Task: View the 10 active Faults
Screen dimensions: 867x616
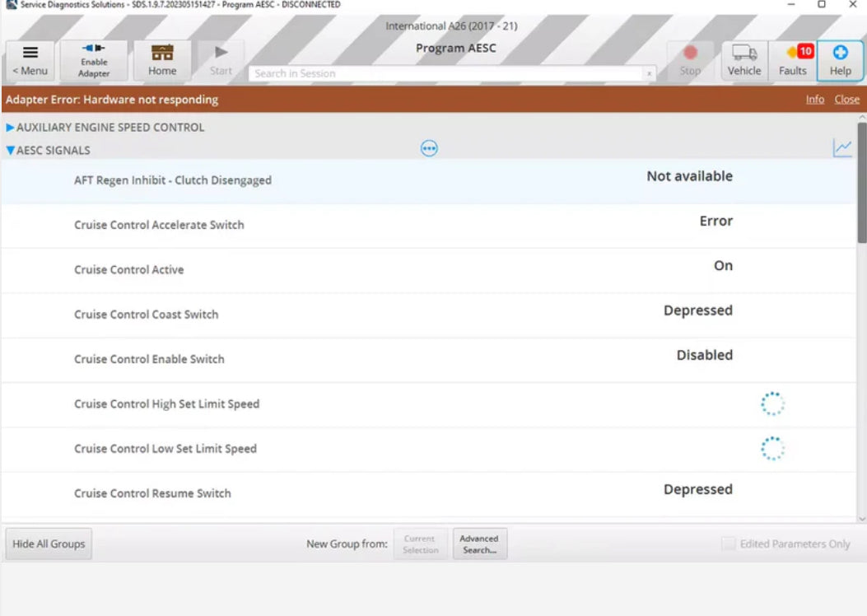Action: tap(792, 59)
